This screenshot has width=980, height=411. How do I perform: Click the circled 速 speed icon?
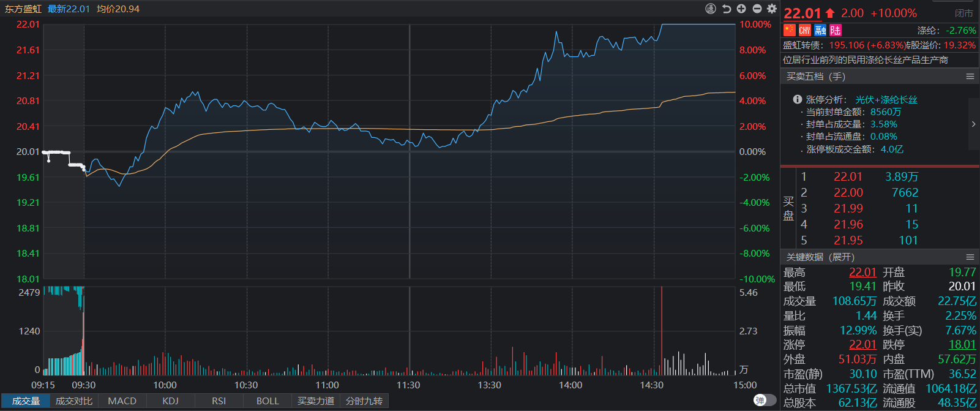pos(711,9)
